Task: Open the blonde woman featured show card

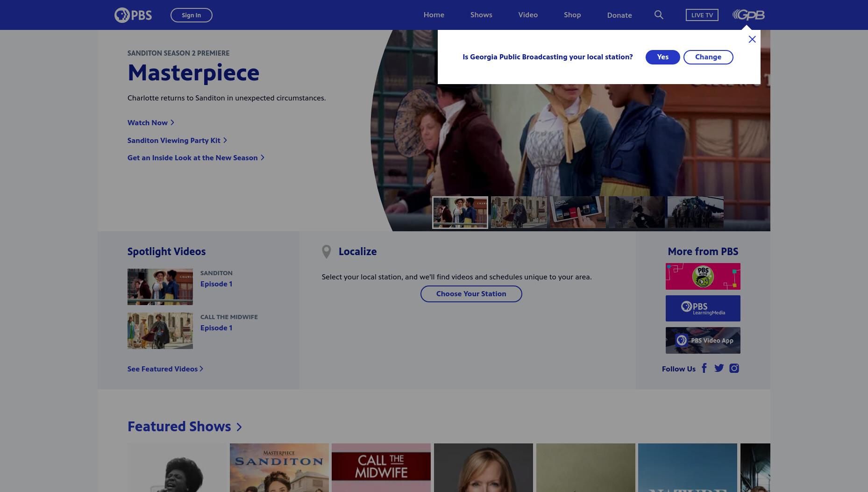Action: pos(484,468)
